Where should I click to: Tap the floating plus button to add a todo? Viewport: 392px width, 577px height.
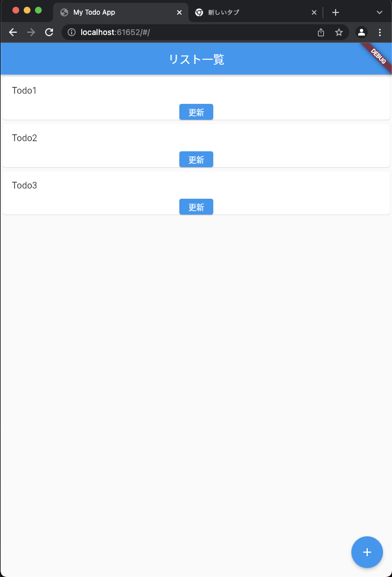367,552
